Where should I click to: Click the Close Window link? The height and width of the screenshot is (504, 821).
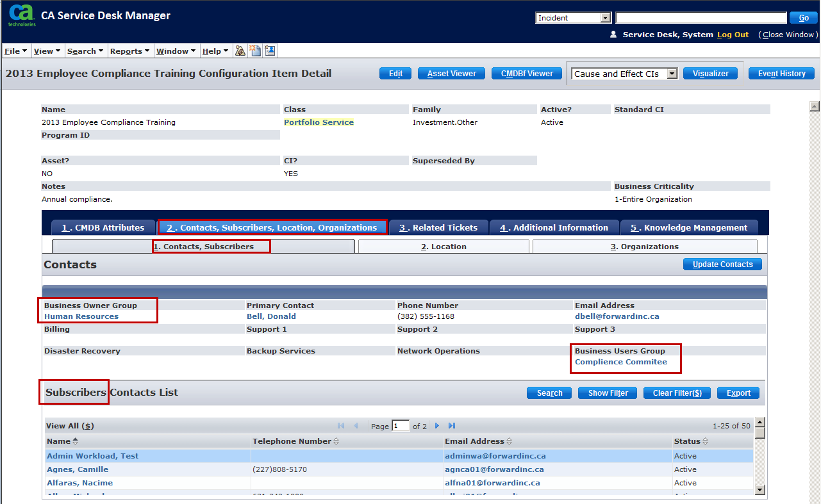pos(788,35)
